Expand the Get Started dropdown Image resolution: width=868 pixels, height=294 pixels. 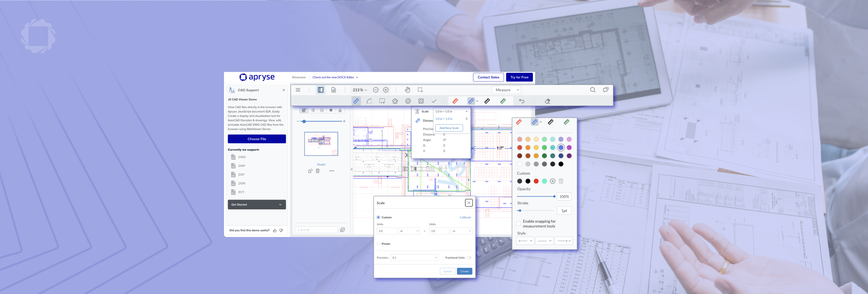[257, 204]
